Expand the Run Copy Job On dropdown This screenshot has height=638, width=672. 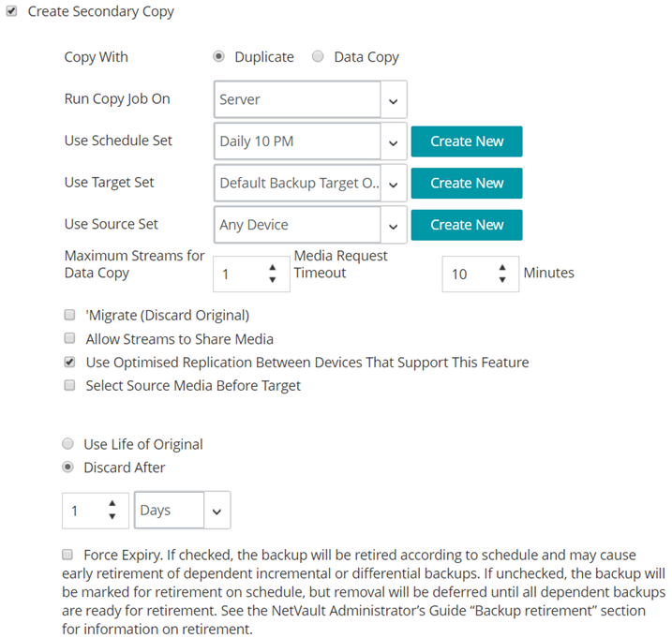394,99
